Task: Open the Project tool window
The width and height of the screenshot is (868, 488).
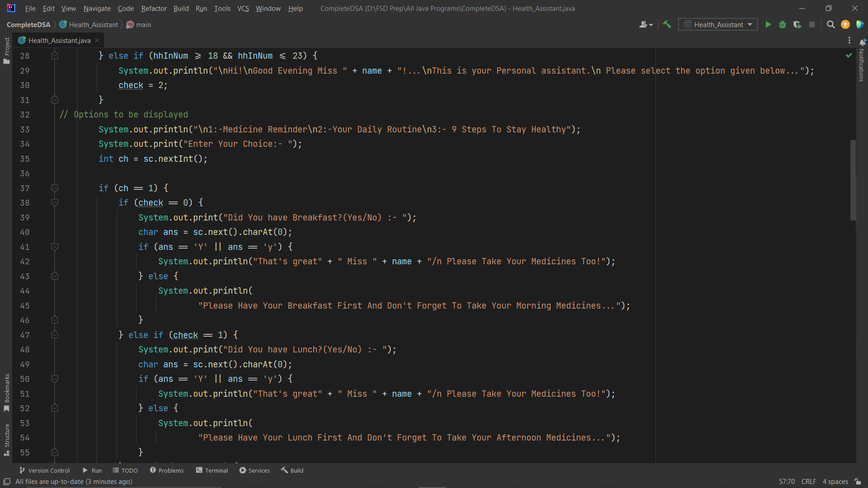Action: coord(6,50)
